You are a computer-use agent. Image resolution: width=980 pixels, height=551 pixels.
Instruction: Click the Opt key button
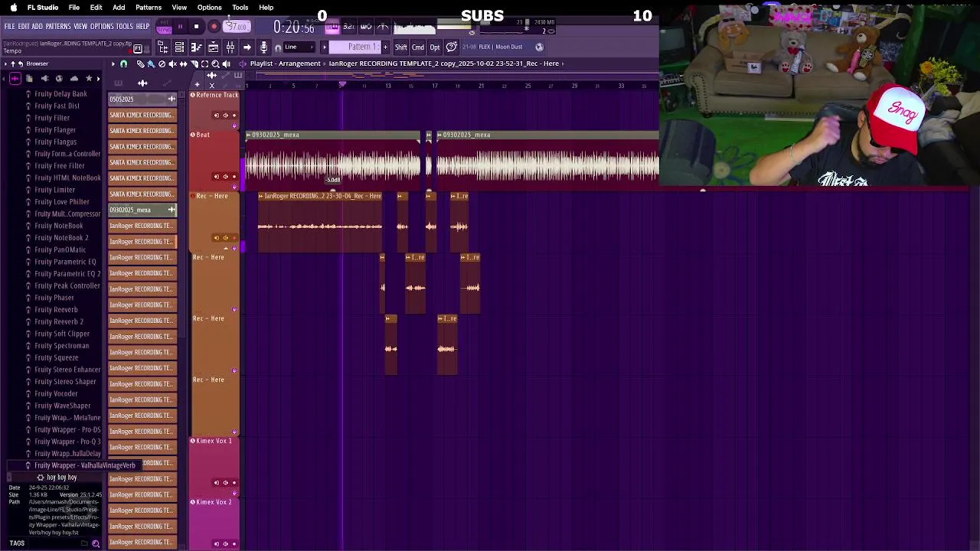(x=435, y=47)
